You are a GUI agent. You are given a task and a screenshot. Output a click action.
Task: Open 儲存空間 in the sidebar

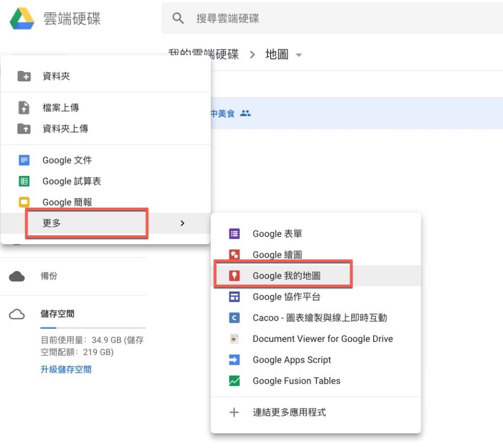click(57, 314)
